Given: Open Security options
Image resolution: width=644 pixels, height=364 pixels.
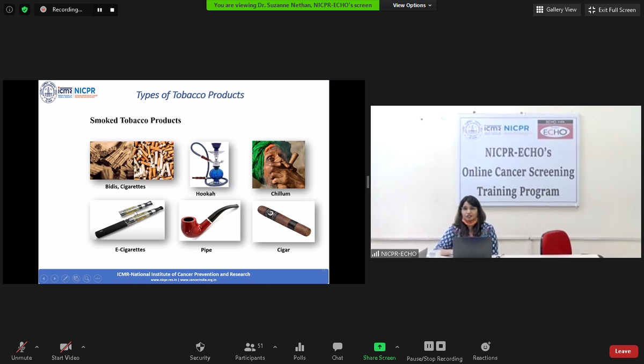Looking at the screenshot, I should (200, 351).
